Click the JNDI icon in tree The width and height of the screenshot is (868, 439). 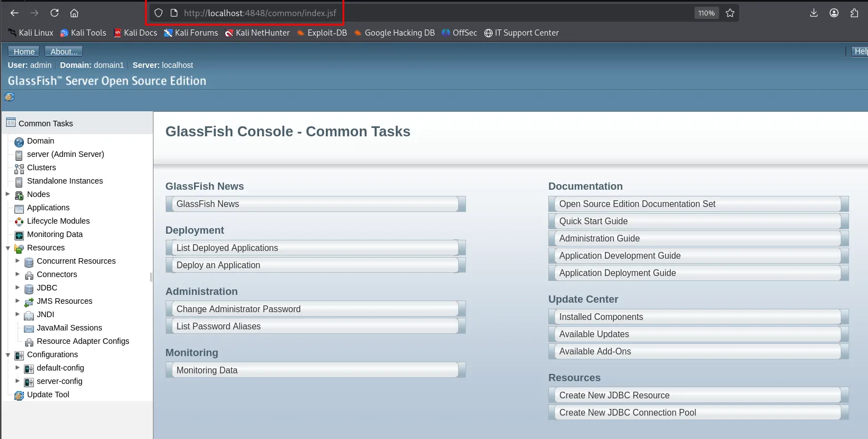[29, 315]
